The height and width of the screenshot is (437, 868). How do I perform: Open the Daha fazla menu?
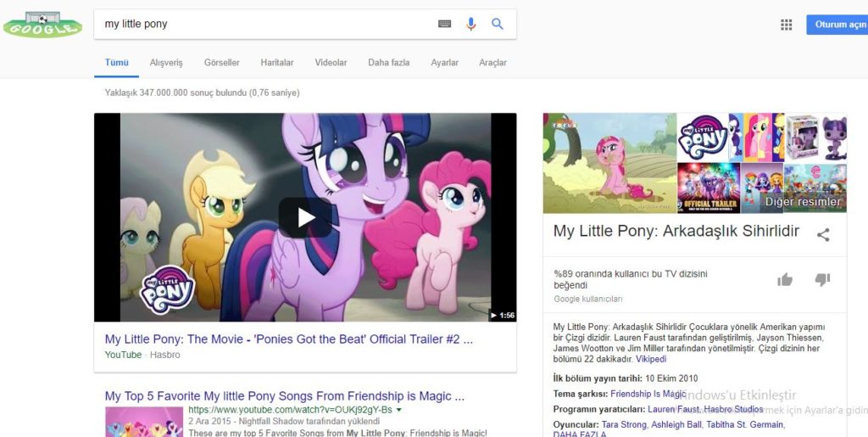coord(388,63)
